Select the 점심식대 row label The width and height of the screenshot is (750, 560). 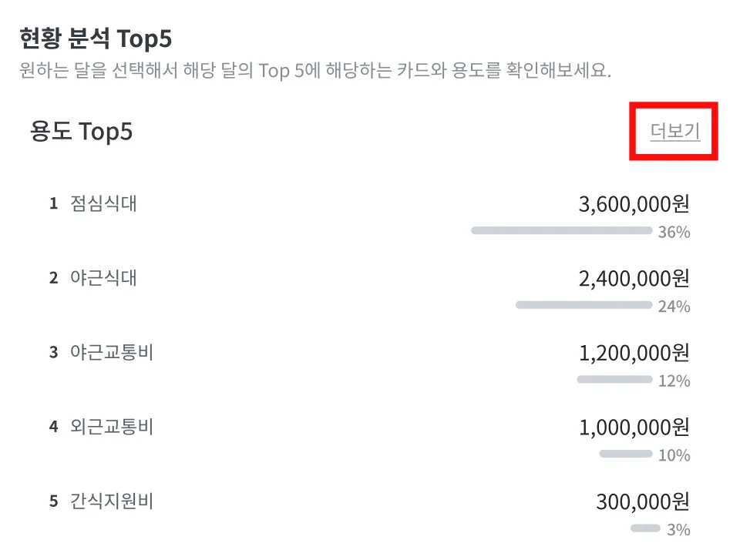(x=103, y=203)
